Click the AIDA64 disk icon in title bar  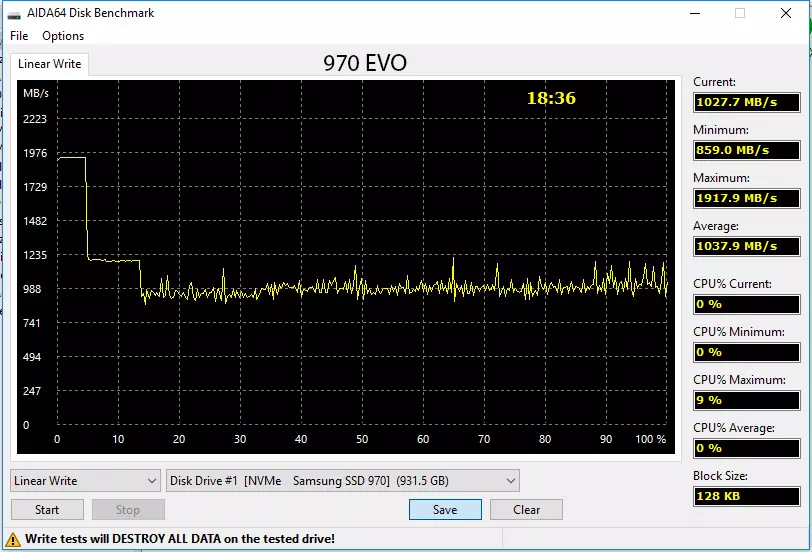click(x=14, y=14)
